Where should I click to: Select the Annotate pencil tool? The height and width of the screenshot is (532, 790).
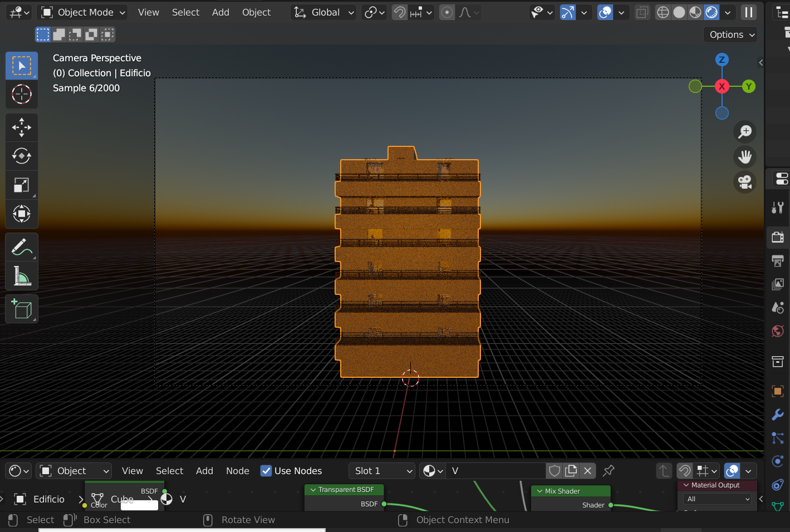[x=22, y=247]
